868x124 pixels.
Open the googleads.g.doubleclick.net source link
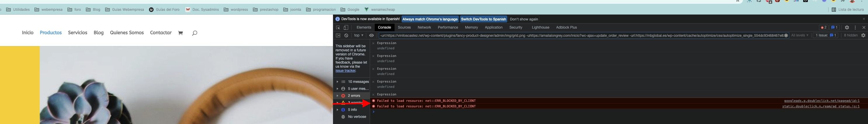point(822,101)
